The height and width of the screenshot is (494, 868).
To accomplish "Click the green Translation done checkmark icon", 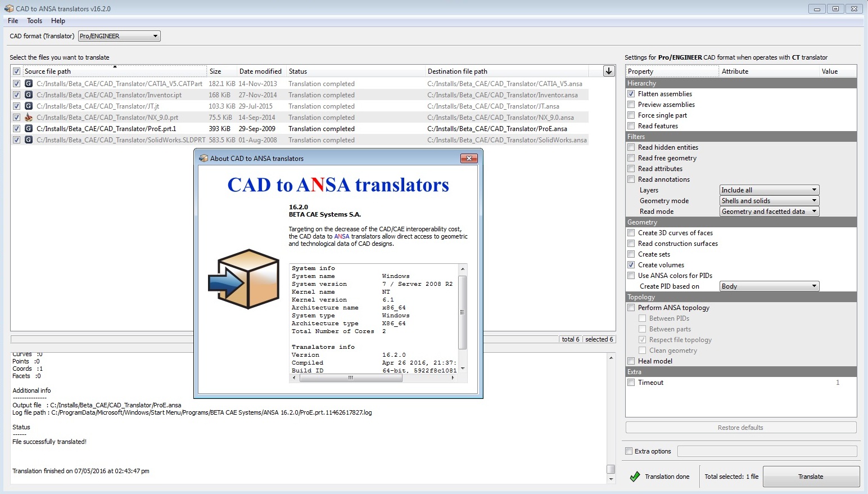I will tap(635, 477).
